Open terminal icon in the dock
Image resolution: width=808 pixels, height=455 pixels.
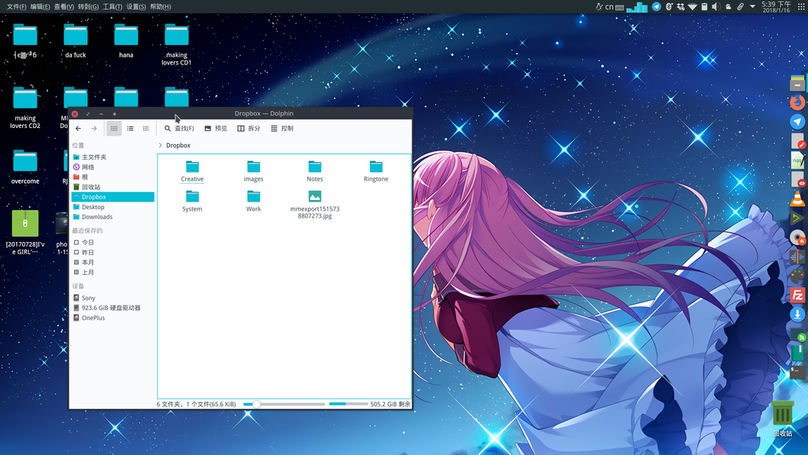[x=797, y=372]
